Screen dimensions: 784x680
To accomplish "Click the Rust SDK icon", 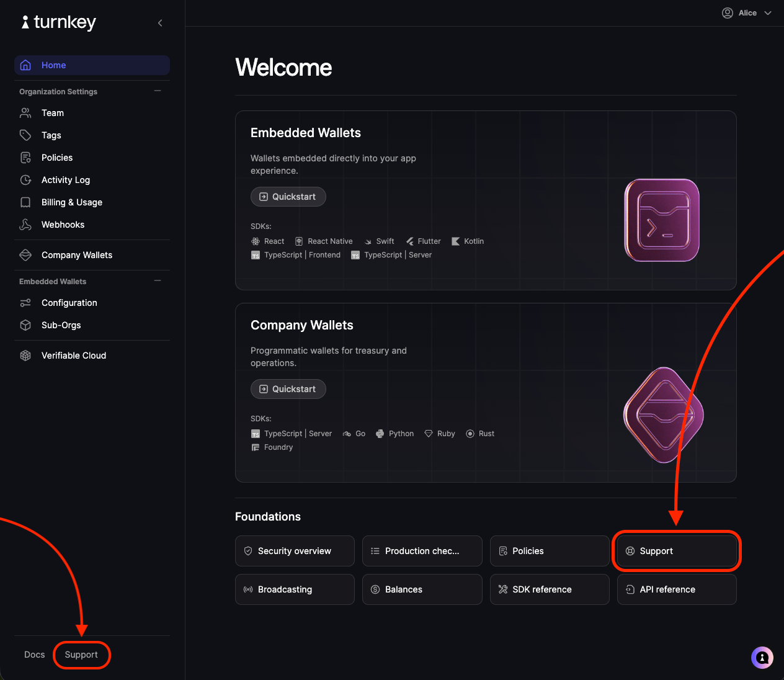I will click(x=470, y=434).
